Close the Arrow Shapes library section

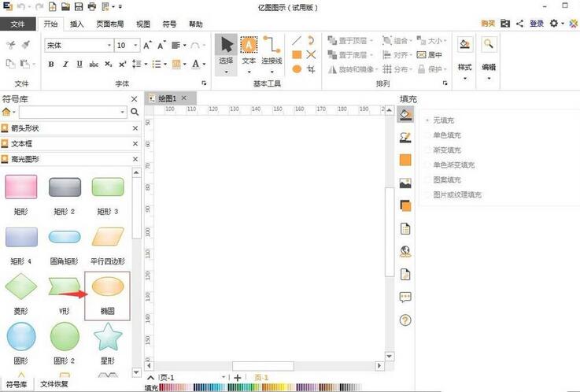pos(135,128)
